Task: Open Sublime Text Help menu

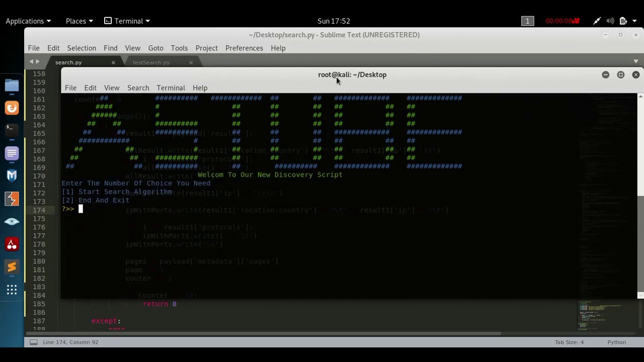Action: pyautogui.click(x=278, y=48)
